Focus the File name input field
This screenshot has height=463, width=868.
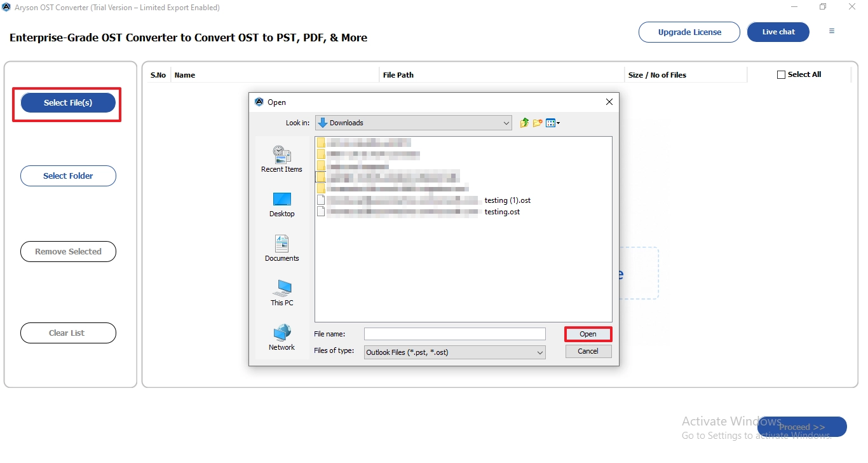tap(455, 334)
